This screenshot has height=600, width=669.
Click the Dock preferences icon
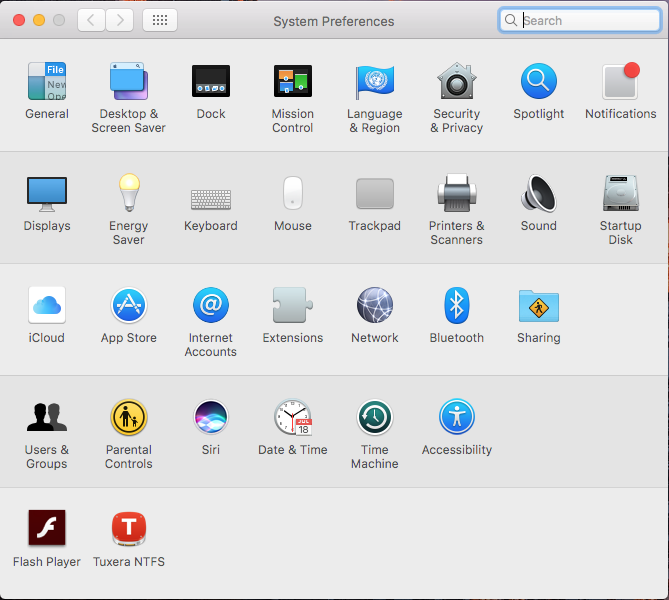click(211, 82)
